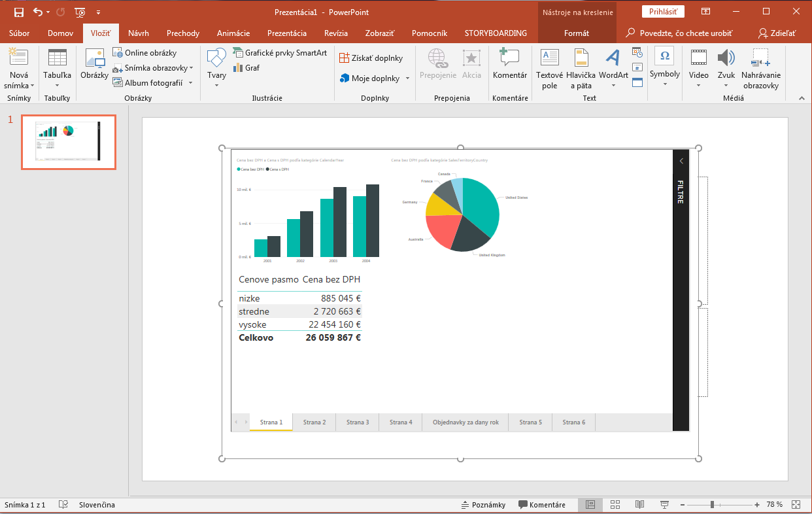Open the Formát drawing tools tab

577,33
